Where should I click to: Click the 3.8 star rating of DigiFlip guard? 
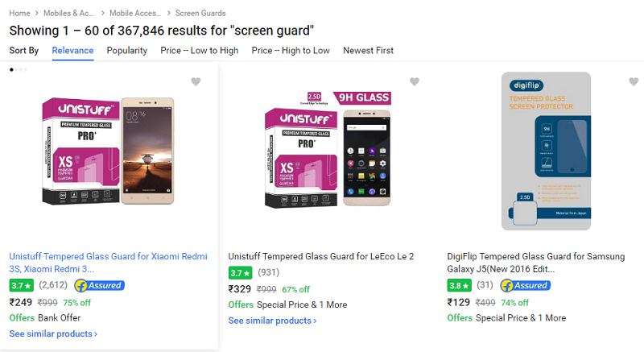click(460, 285)
